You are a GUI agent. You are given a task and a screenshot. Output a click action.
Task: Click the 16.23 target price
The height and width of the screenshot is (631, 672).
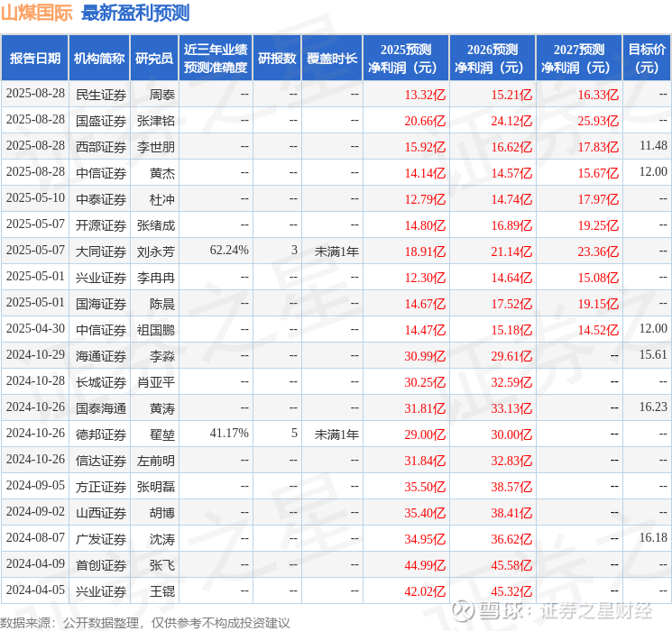[653, 407]
